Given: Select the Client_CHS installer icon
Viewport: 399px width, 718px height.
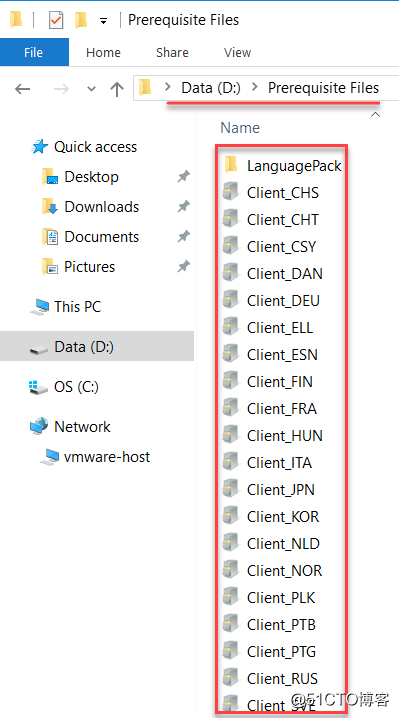Looking at the screenshot, I should point(231,192).
